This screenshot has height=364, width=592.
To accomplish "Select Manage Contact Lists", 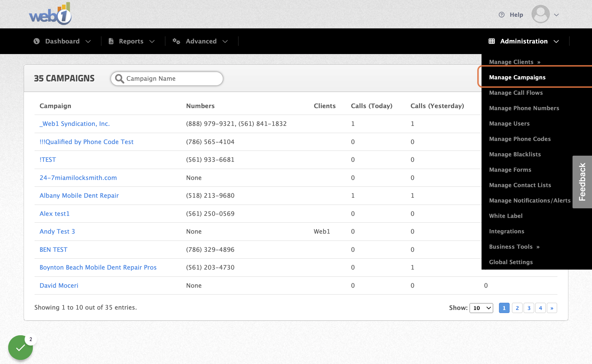I will coord(520,185).
